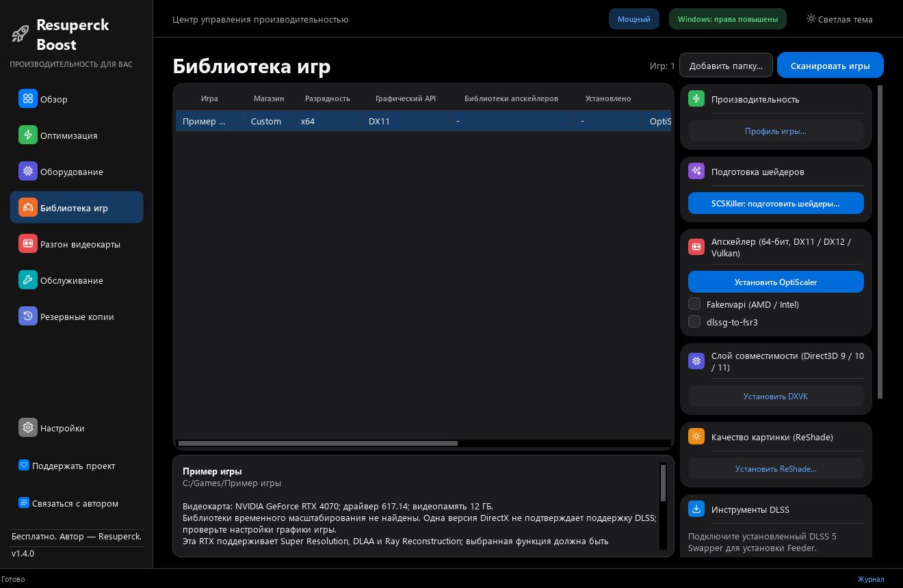Select the Оборудование chip icon in sidebar
Viewport: 903px width, 588px height.
click(28, 172)
